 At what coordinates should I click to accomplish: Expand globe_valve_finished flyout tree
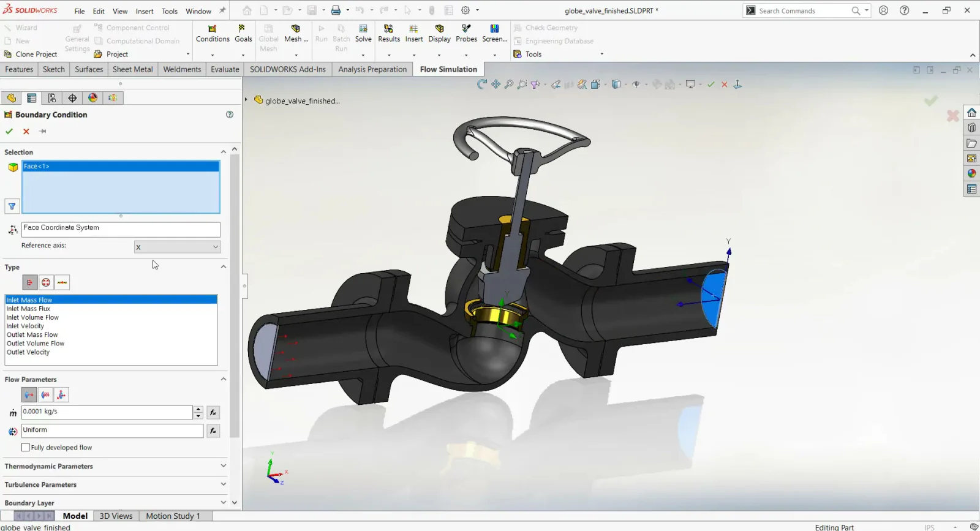246,100
